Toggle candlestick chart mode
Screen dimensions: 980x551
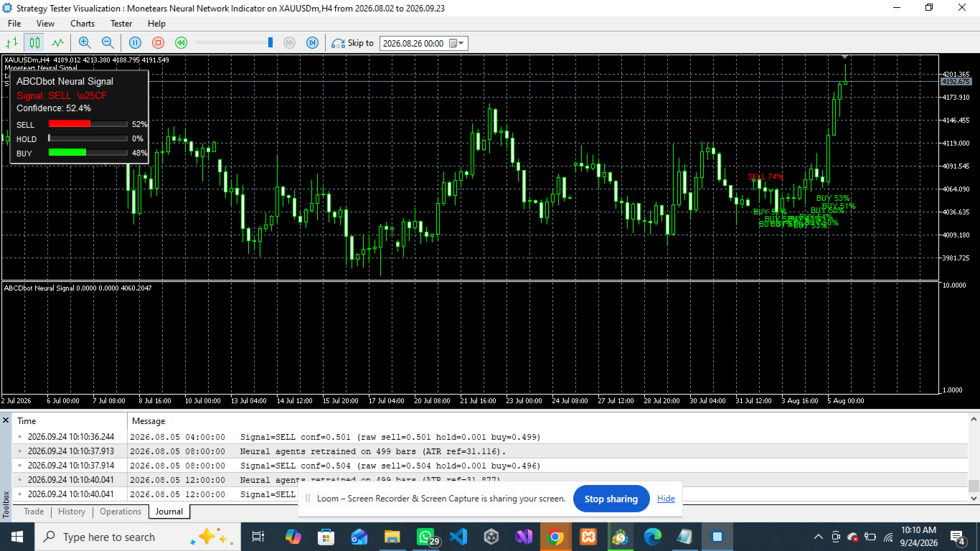34,43
